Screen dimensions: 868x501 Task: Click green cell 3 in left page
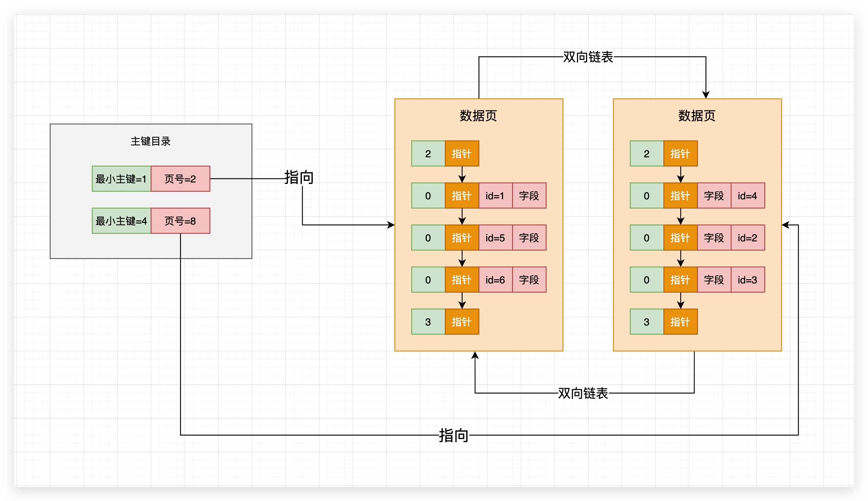click(428, 322)
